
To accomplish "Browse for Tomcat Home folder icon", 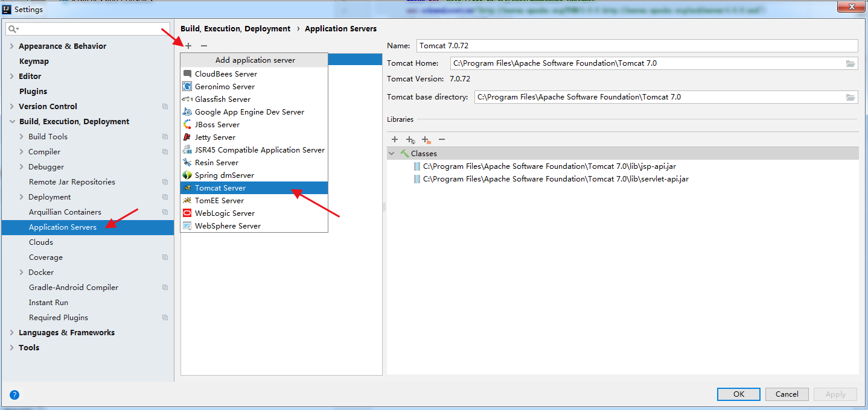I will [850, 63].
